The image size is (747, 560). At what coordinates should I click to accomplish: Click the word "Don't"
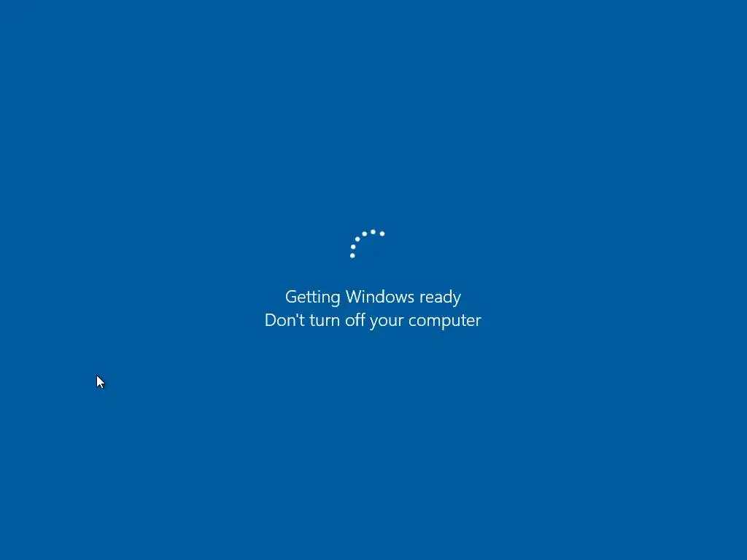pos(285,320)
